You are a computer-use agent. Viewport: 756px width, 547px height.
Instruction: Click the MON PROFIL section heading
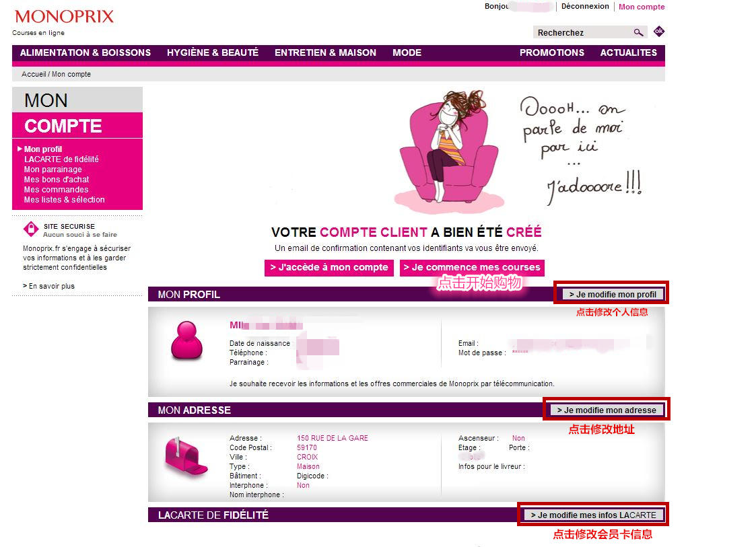[188, 295]
